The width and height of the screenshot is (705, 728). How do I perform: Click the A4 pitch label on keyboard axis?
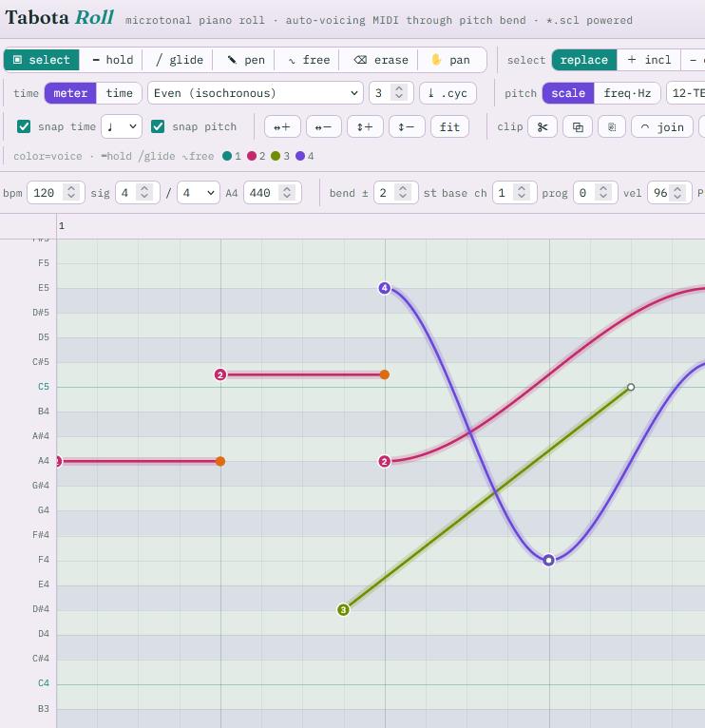tap(44, 461)
